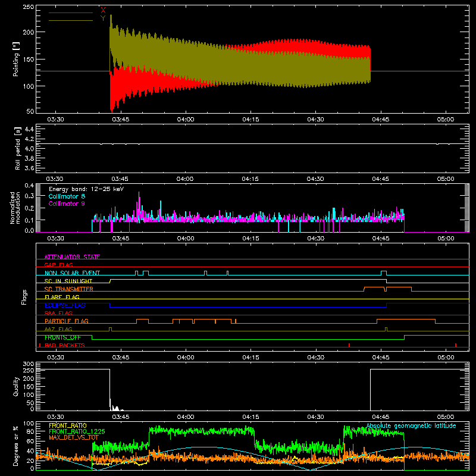Click the ECLIPSE_FLAG label
The image size is (476, 476).
(x=65, y=305)
